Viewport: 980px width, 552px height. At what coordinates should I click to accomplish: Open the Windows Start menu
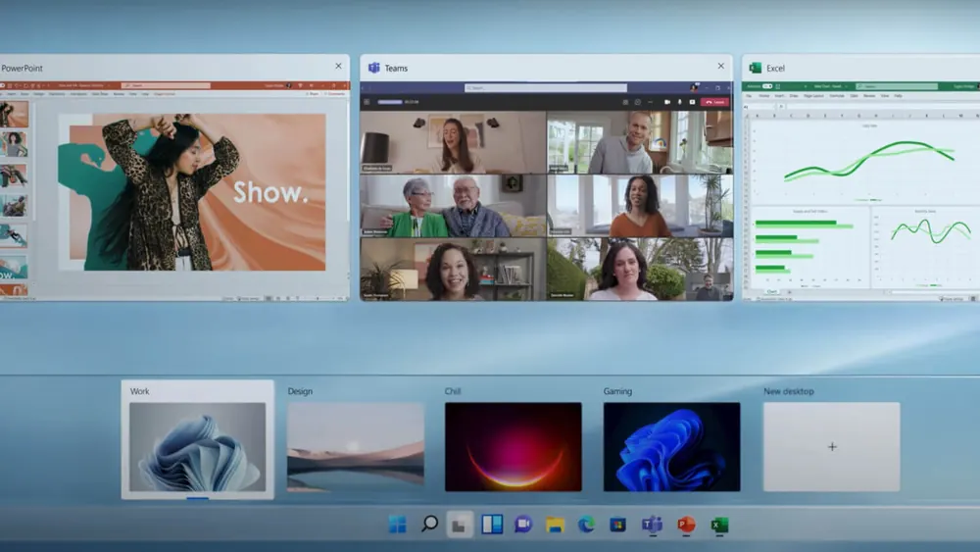pos(398,524)
